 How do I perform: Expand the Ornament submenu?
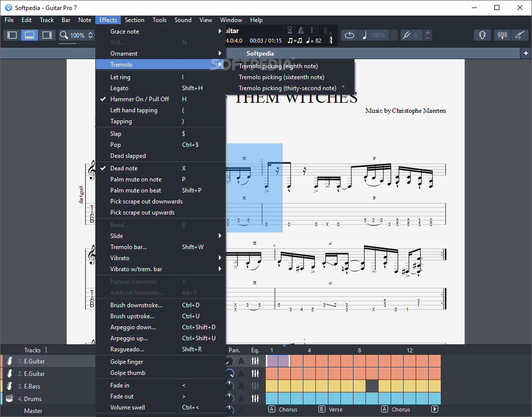160,53
